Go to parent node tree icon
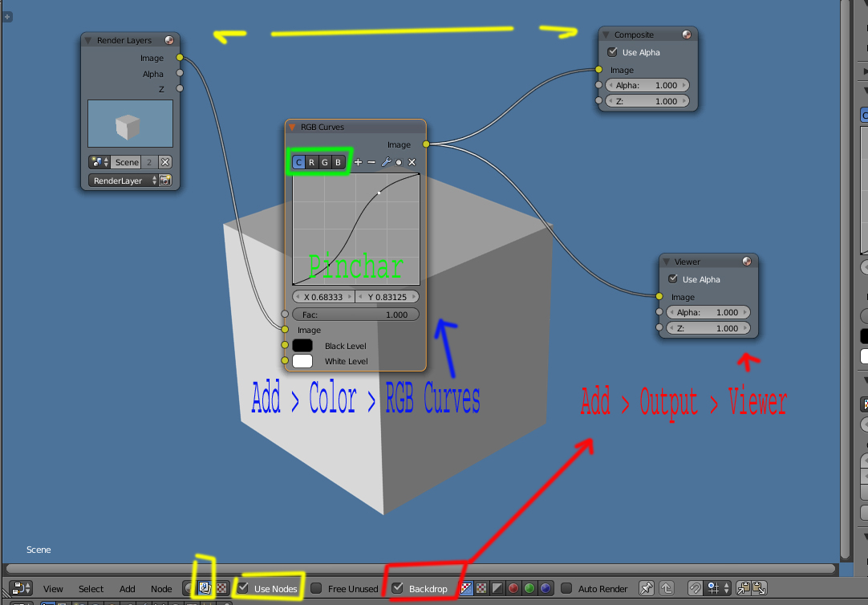This screenshot has height=605, width=868. 667,588
